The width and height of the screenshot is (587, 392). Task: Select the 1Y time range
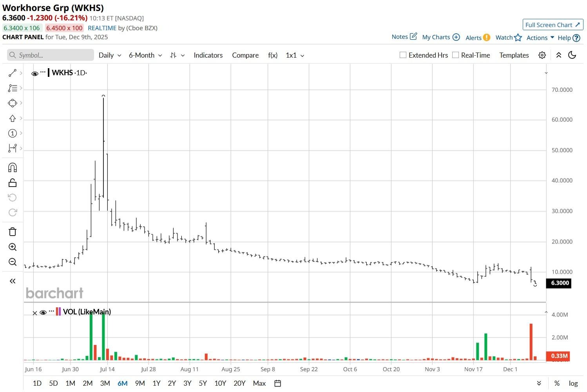coord(156,383)
